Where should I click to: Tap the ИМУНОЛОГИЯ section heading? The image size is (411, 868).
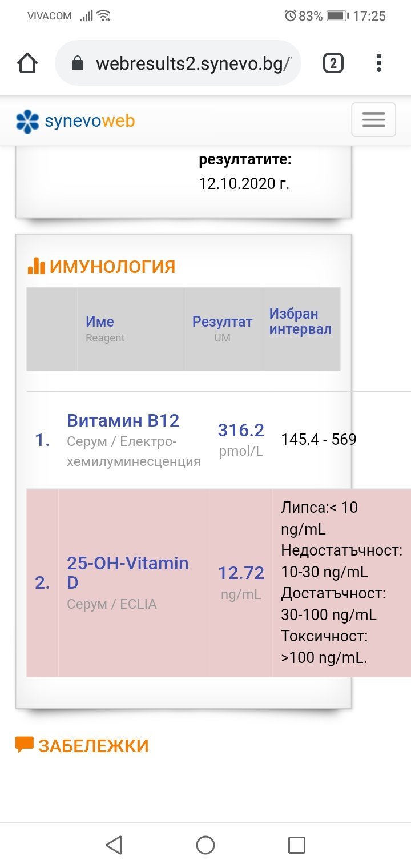pyautogui.click(x=112, y=267)
